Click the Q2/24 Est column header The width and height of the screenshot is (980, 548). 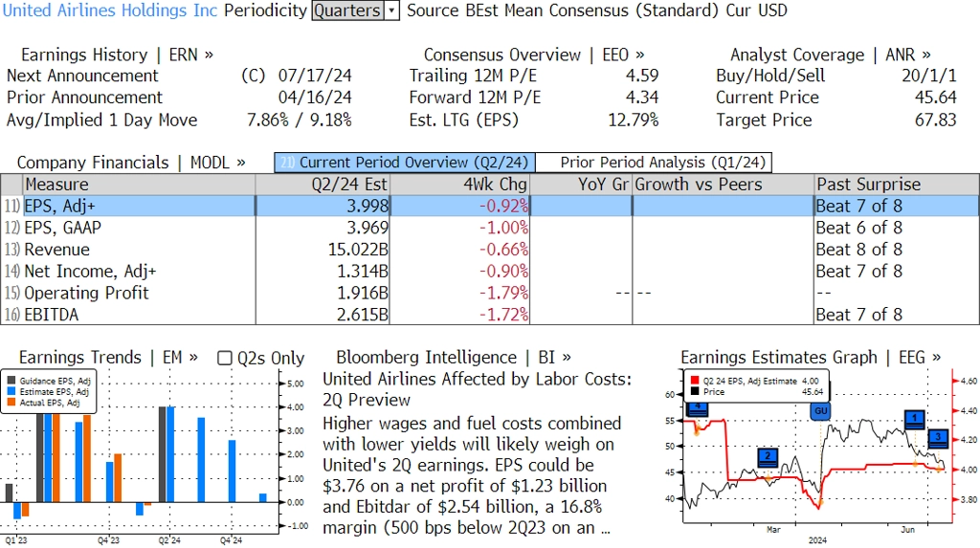[x=323, y=185]
